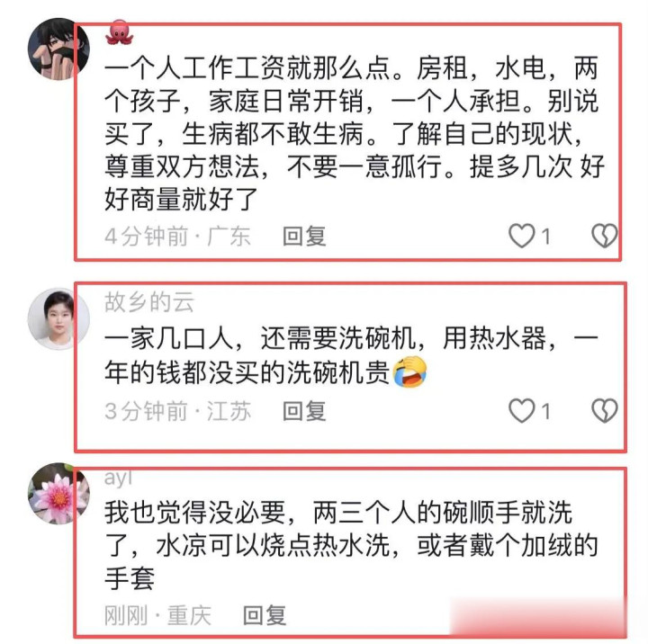Dislike the Guangdong comment via broken heart
The image size is (648, 644).
[x=605, y=236]
